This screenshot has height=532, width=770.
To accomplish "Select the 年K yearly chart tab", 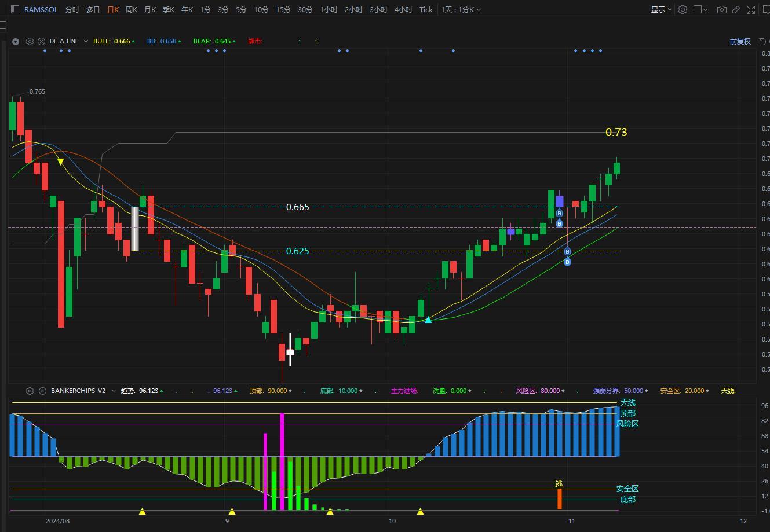I will 187,9.
